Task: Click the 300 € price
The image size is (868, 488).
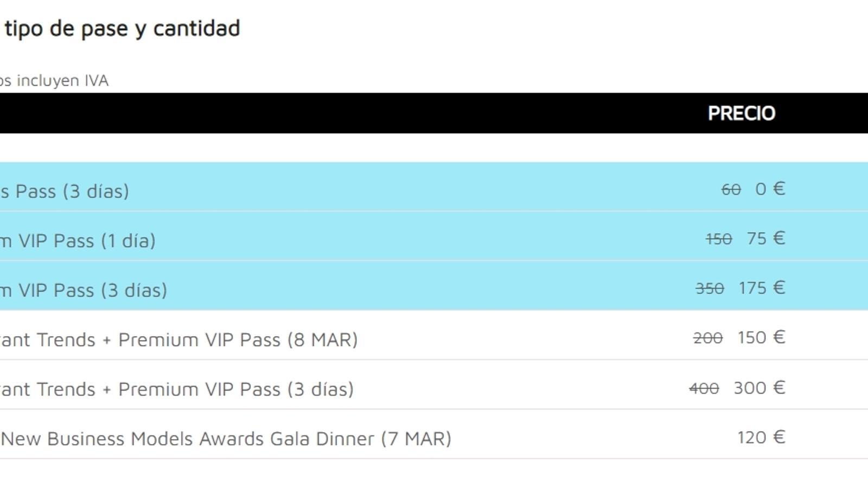Action: (x=759, y=388)
